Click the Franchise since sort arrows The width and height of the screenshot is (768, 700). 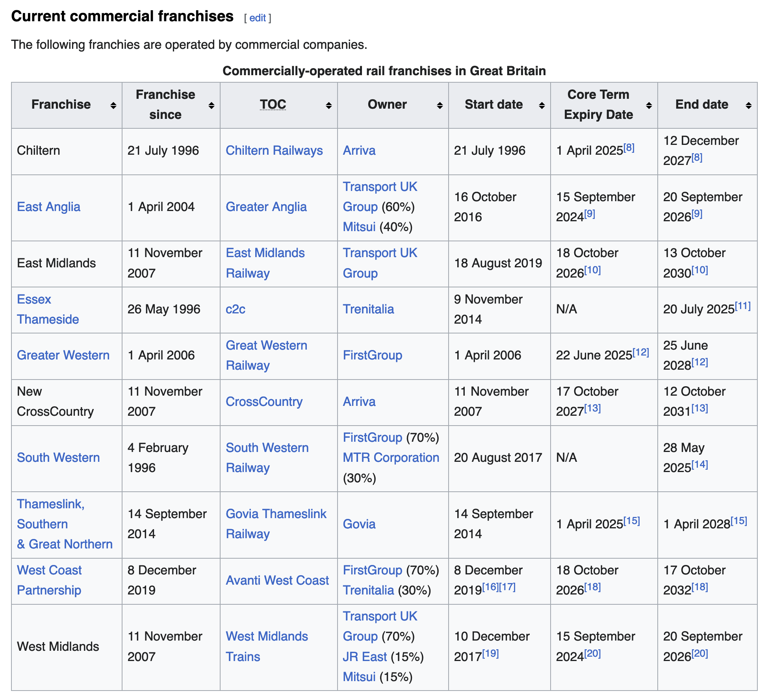click(211, 105)
